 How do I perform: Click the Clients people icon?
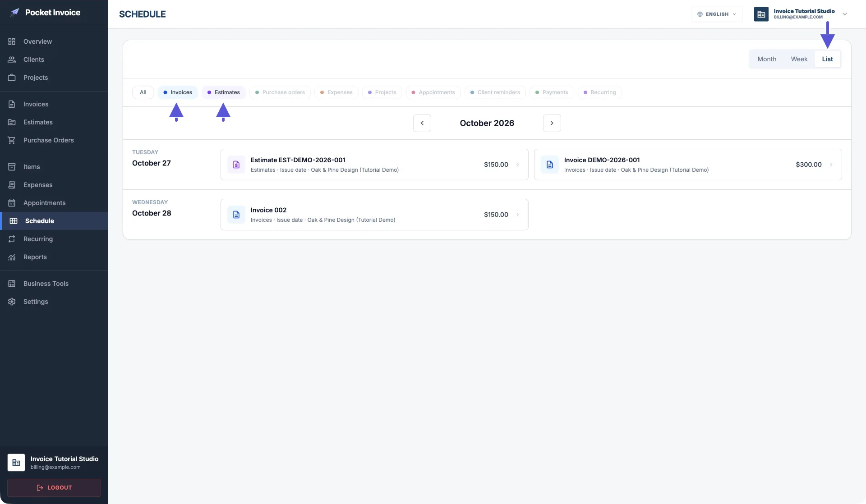coord(12,60)
